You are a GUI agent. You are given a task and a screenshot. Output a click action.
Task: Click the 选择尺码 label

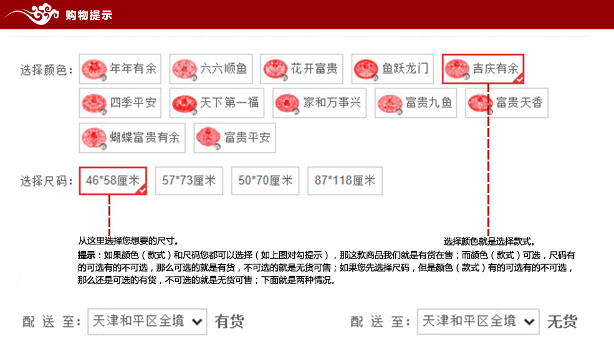coord(46,181)
